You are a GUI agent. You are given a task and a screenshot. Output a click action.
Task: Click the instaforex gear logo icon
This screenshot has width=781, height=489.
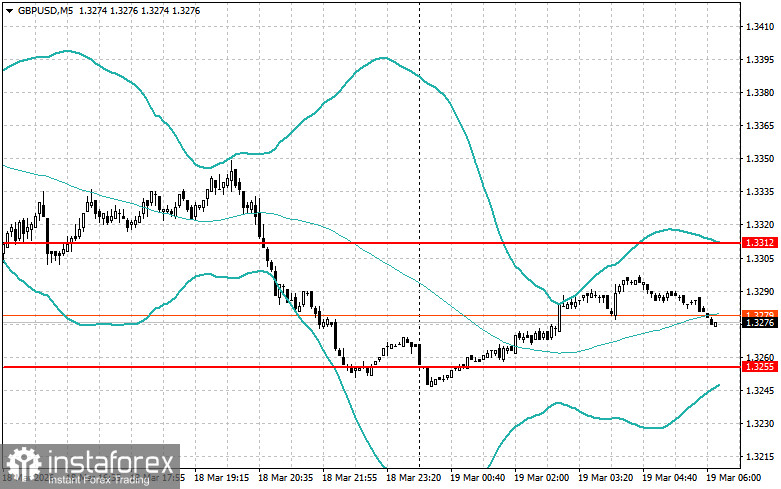click(24, 465)
